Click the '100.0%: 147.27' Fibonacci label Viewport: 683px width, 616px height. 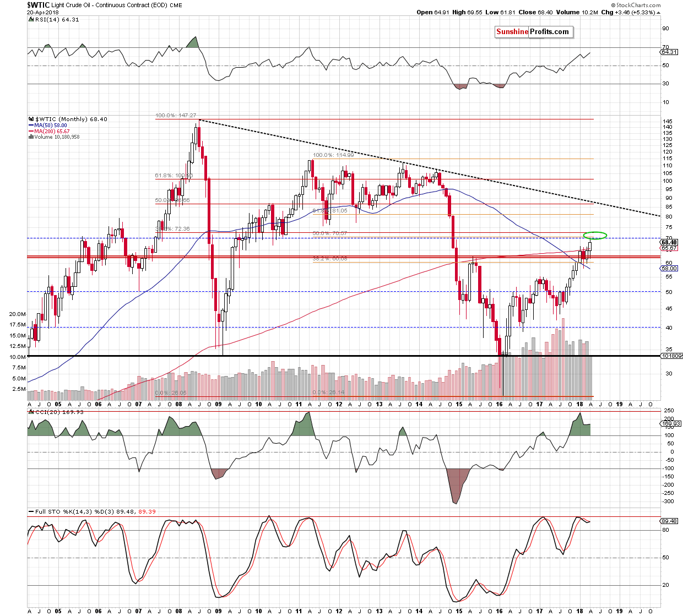click(176, 116)
